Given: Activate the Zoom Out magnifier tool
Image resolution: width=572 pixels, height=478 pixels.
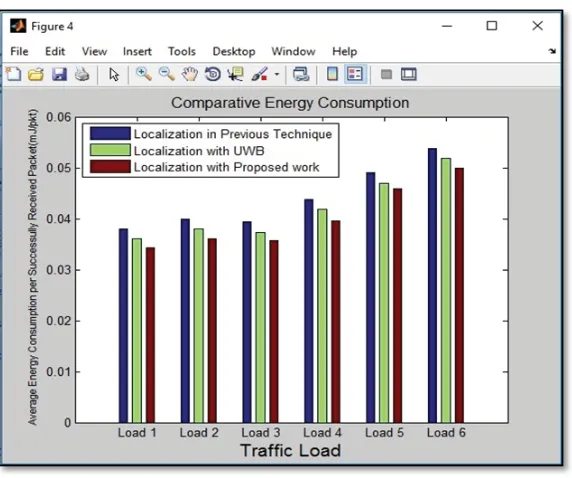Looking at the screenshot, I should [167, 74].
